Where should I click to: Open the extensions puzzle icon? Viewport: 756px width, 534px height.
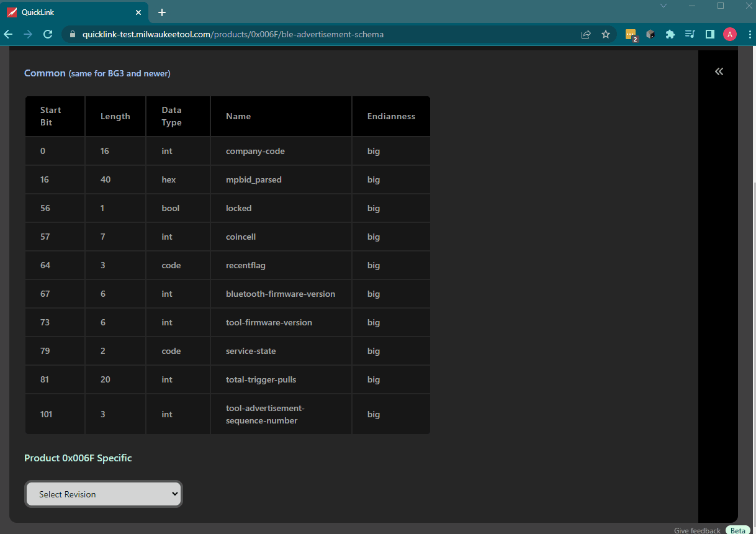coord(670,35)
